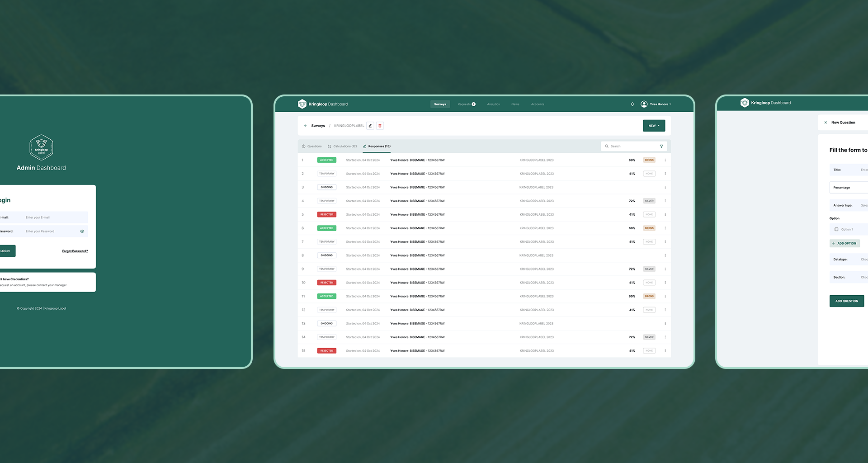The height and width of the screenshot is (463, 868).
Task: Open the three-dot menu for row 15
Action: click(665, 351)
